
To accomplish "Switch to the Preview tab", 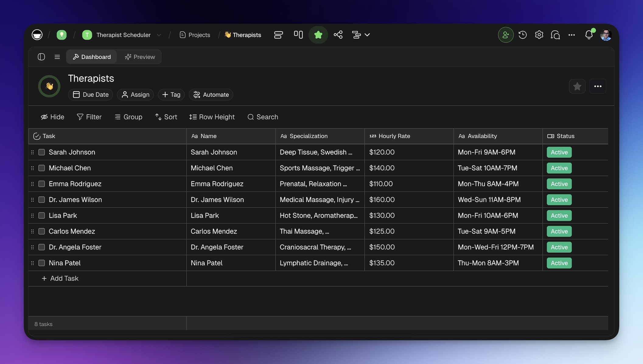I will click(140, 57).
